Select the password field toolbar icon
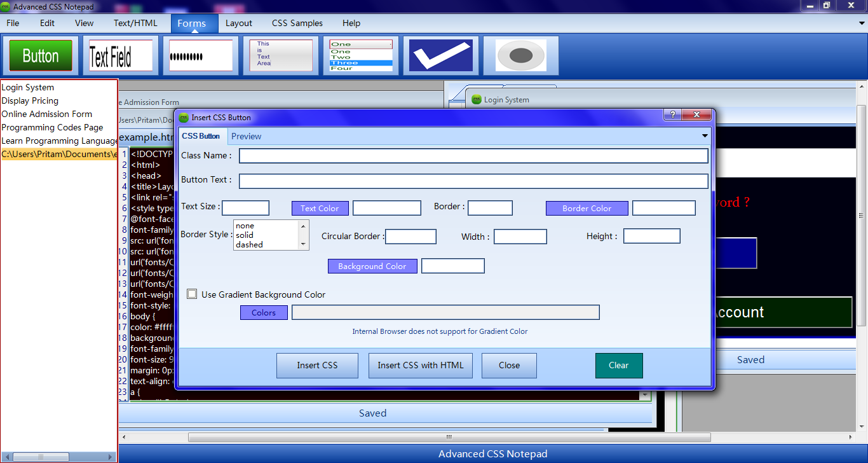Screen dimensions: 868x463 200,55
